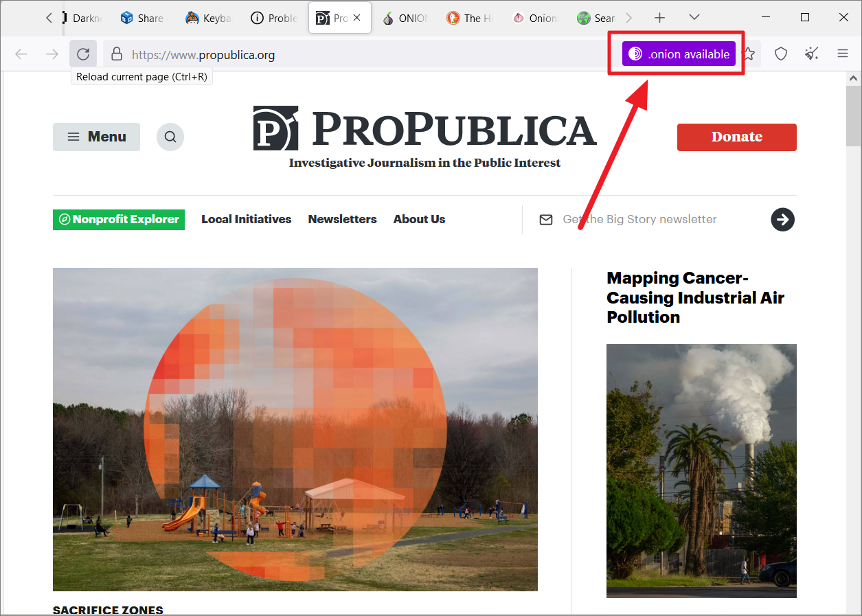Submit newsletter signup with arrow button
Screen dimensions: 862x616
tap(783, 220)
